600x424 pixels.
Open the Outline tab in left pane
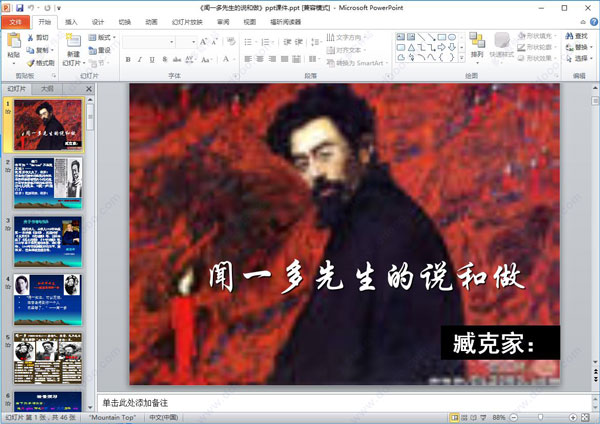pos(47,89)
